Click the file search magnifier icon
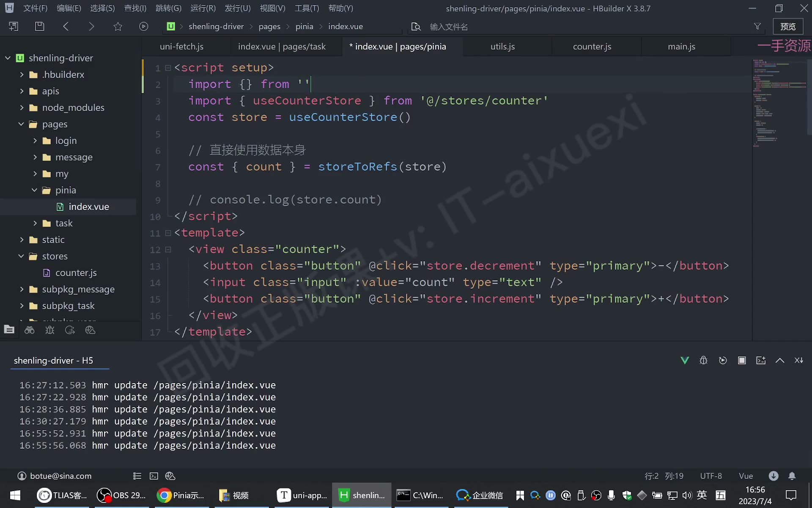The width and height of the screenshot is (812, 508). click(x=416, y=27)
